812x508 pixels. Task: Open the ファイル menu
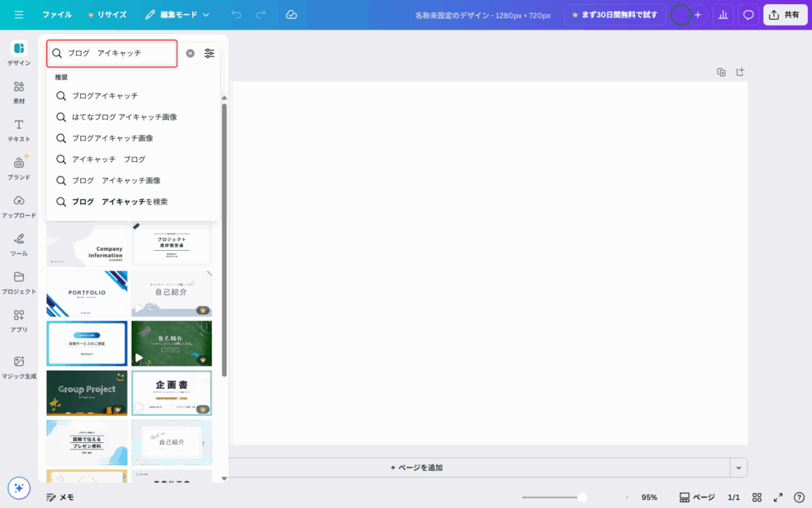tap(56, 14)
